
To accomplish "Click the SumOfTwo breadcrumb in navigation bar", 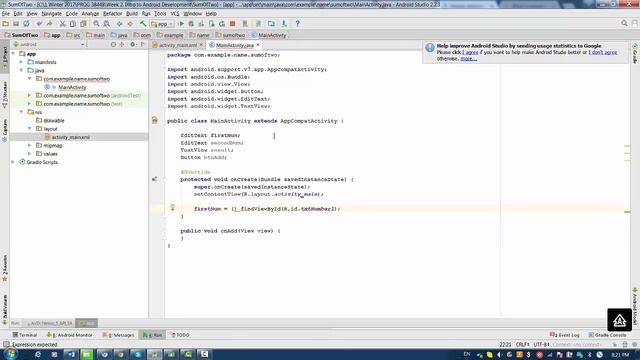I will tap(21, 35).
